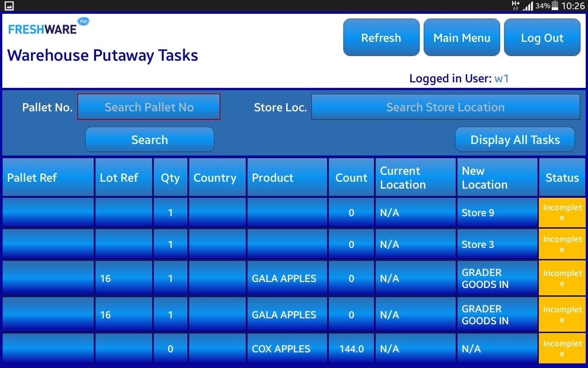Click the New Location column header
The image size is (588, 368).
[497, 178]
